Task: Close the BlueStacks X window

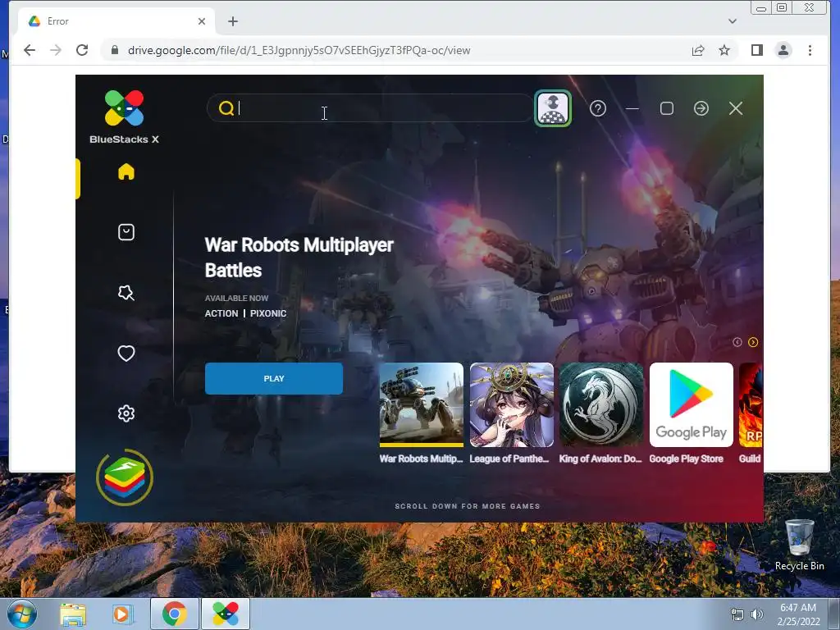Action: (736, 109)
